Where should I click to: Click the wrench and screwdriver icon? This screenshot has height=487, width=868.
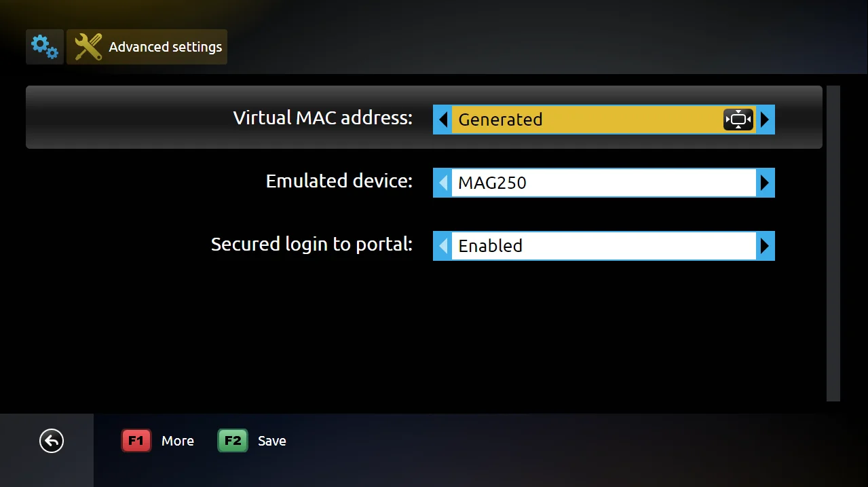(x=88, y=47)
